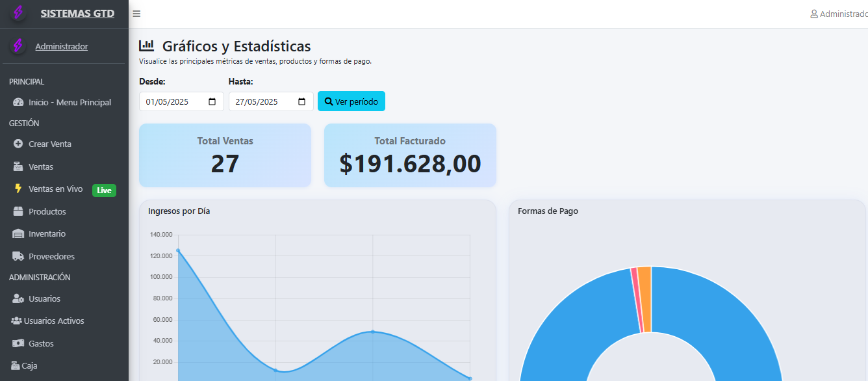Click the Gastos money bill icon
This screenshot has width=868, height=381.
pyautogui.click(x=18, y=343)
